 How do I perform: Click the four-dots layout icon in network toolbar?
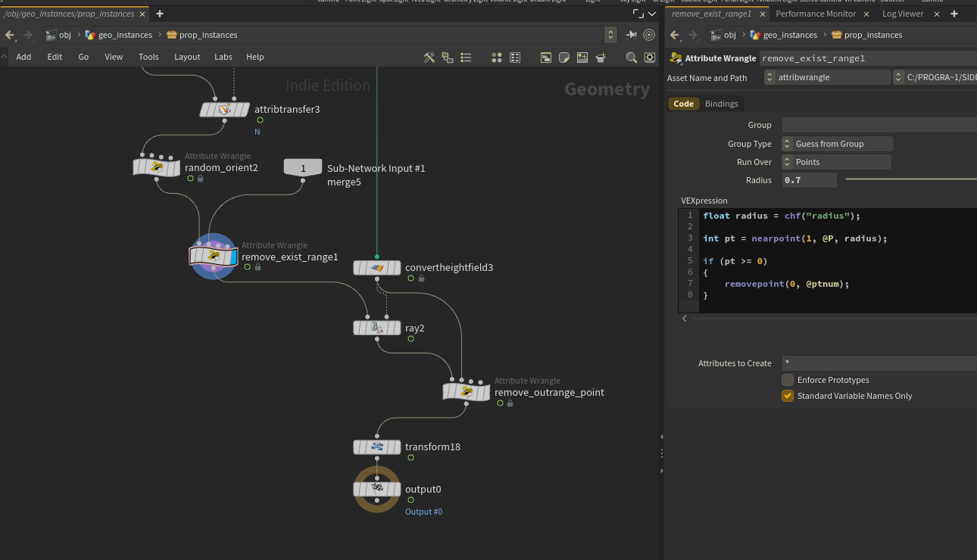(x=497, y=57)
